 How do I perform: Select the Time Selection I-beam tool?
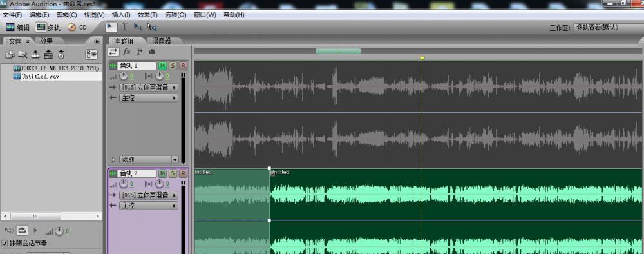click(125, 27)
